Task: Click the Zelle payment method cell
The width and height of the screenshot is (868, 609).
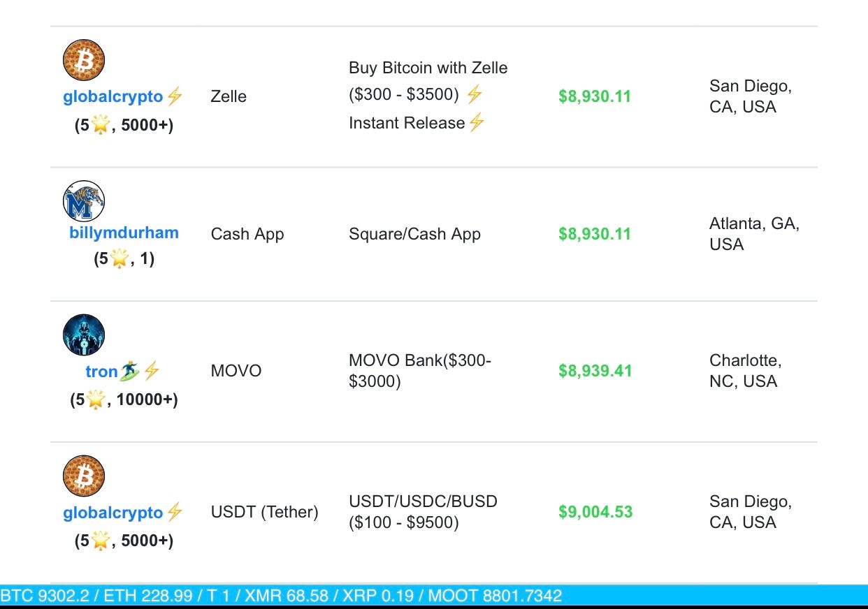Action: [x=229, y=96]
